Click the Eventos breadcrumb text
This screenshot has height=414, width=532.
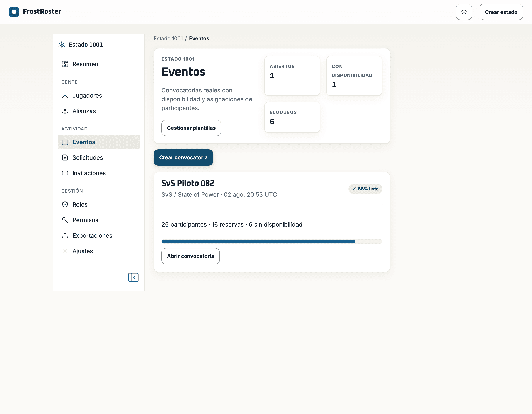click(199, 38)
